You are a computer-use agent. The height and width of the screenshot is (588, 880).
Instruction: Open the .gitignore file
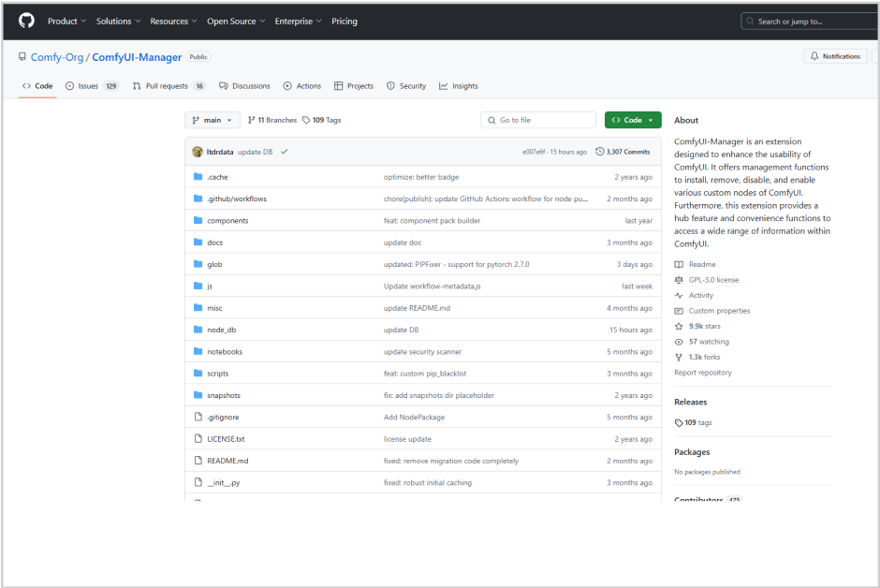(x=223, y=418)
